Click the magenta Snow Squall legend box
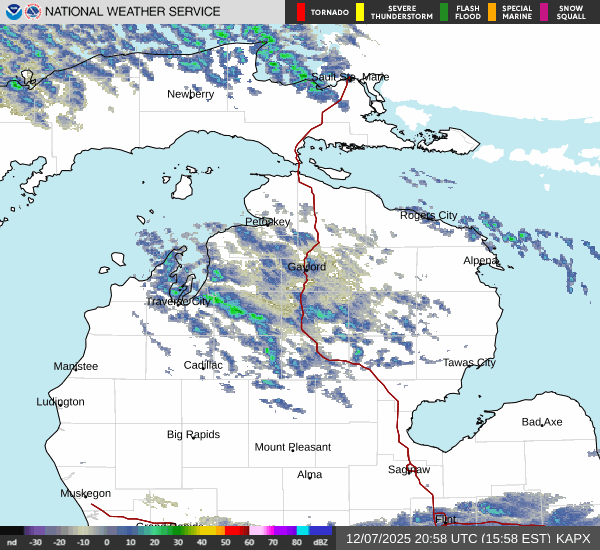The image size is (600, 550). (544, 12)
